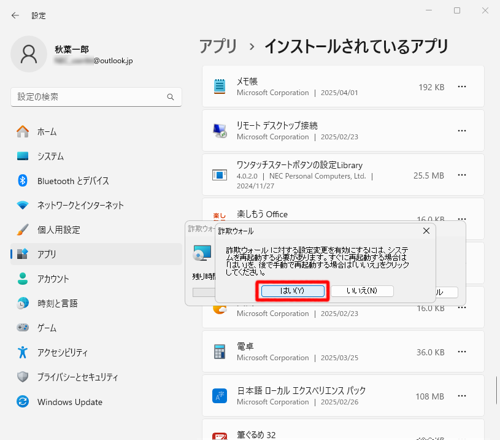Image resolution: width=500 pixels, height=440 pixels.
Task: Open more options for リモート デスクトップ接続
Action: coord(462,131)
